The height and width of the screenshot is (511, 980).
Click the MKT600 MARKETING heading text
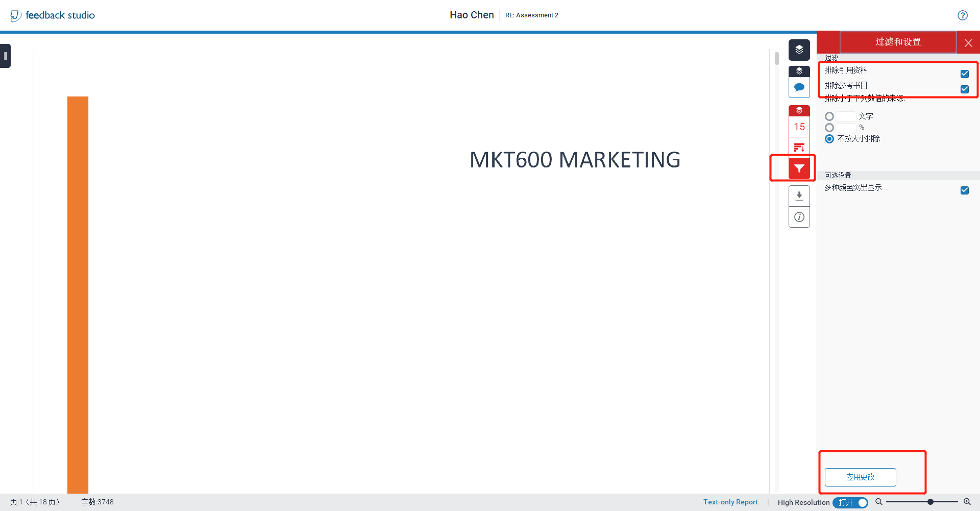click(x=575, y=160)
